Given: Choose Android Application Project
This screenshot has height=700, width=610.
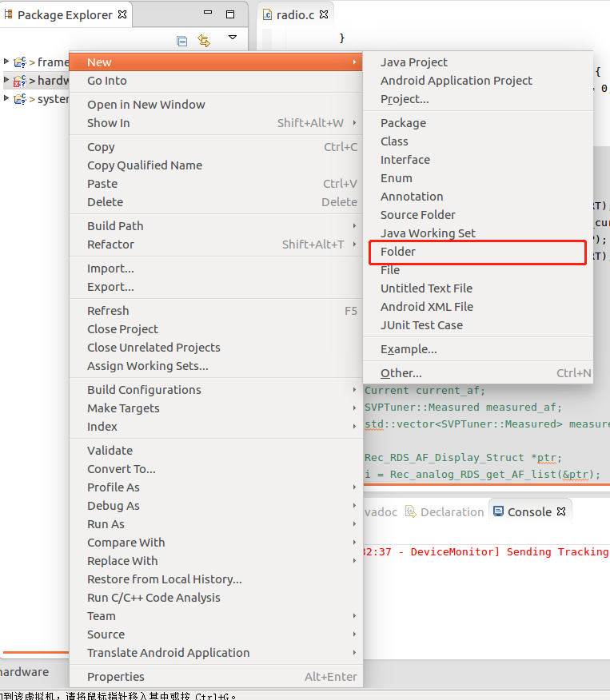Looking at the screenshot, I should pyautogui.click(x=478, y=81).
